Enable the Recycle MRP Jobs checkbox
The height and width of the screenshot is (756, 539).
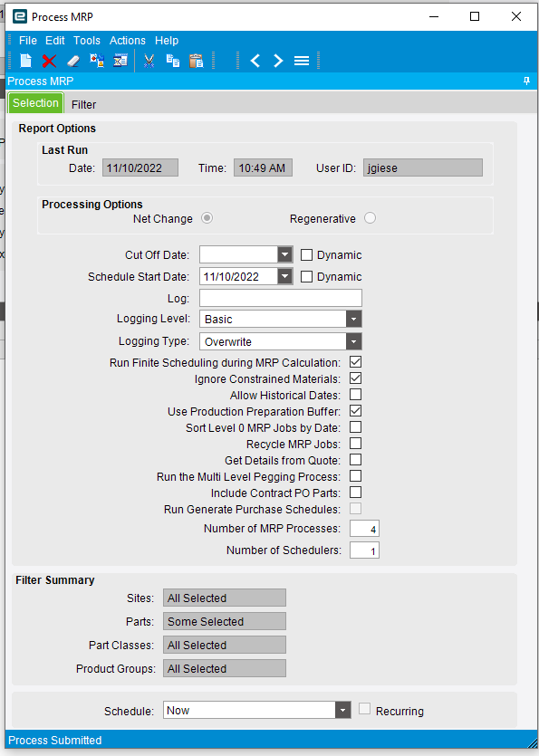(x=356, y=444)
